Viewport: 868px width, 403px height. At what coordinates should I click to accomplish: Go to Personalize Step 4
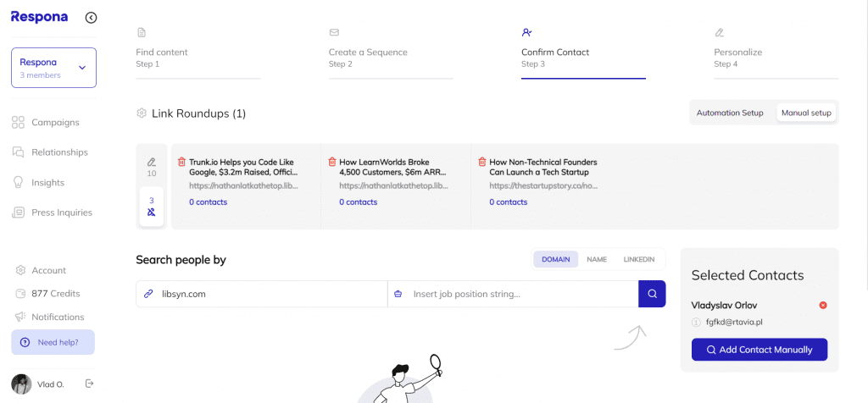[x=776, y=55]
